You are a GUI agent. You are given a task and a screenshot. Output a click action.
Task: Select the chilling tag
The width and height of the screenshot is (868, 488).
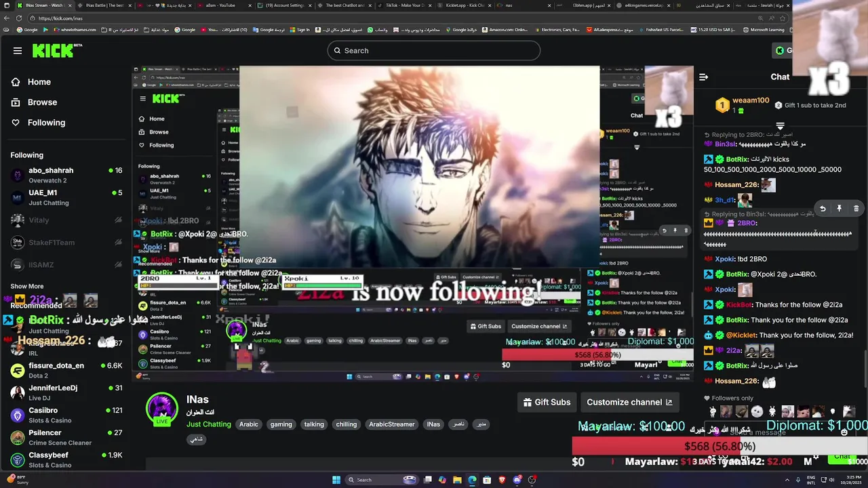346,424
